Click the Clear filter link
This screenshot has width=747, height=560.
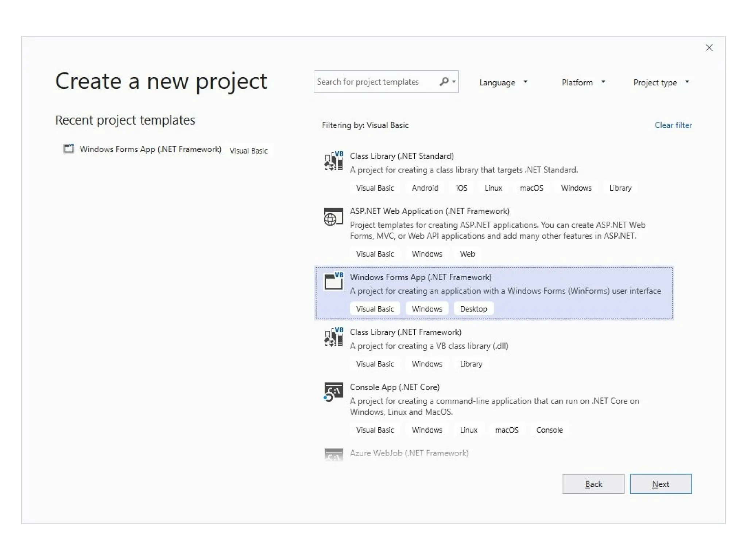pos(673,125)
